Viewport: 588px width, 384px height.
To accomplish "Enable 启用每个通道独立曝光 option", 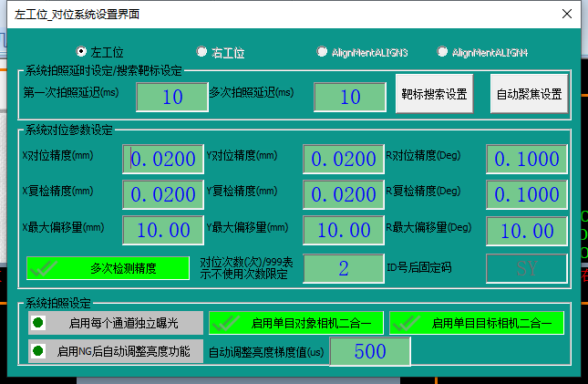I will (x=115, y=323).
